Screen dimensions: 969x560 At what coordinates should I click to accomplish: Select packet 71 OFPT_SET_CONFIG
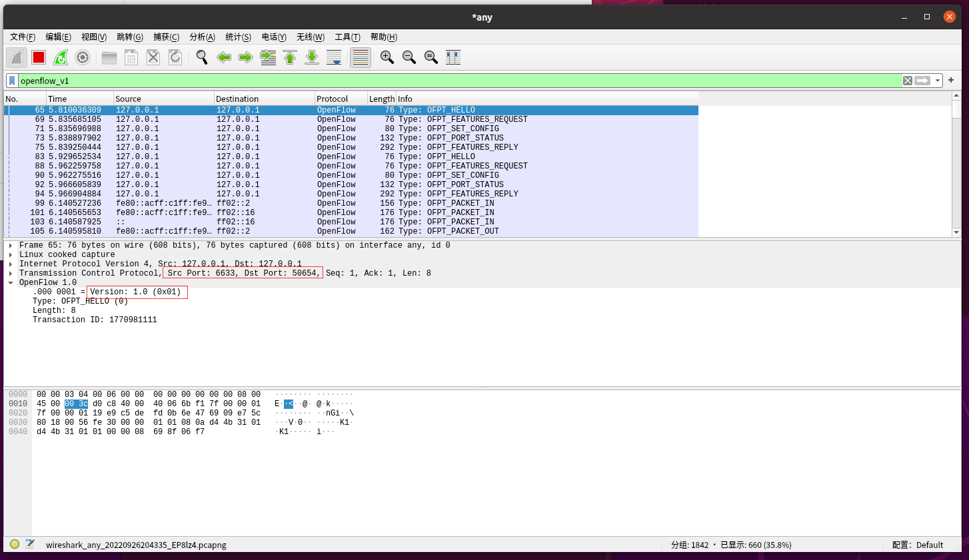(351, 129)
